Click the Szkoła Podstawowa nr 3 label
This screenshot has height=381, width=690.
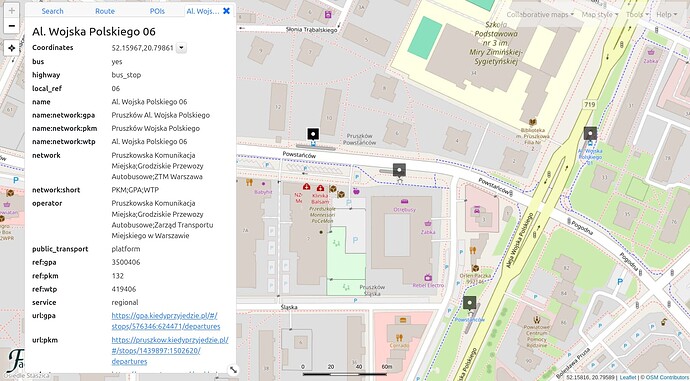[496, 43]
